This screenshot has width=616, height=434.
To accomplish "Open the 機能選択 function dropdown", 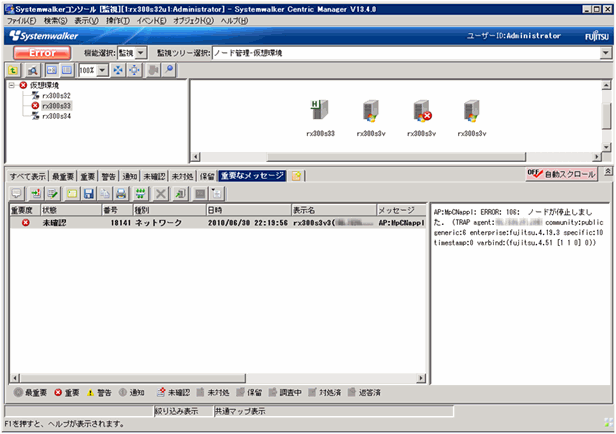I will [139, 52].
